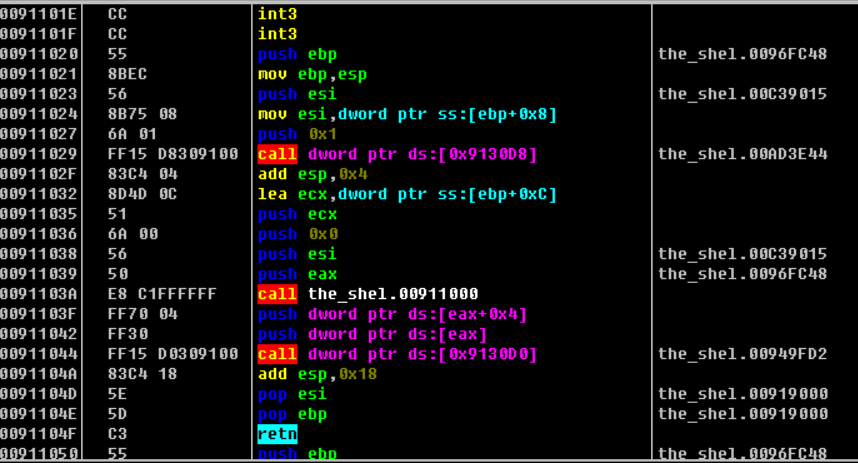Click comment beside address 0091104D
Viewport: 858px width, 463px height.
743,394
